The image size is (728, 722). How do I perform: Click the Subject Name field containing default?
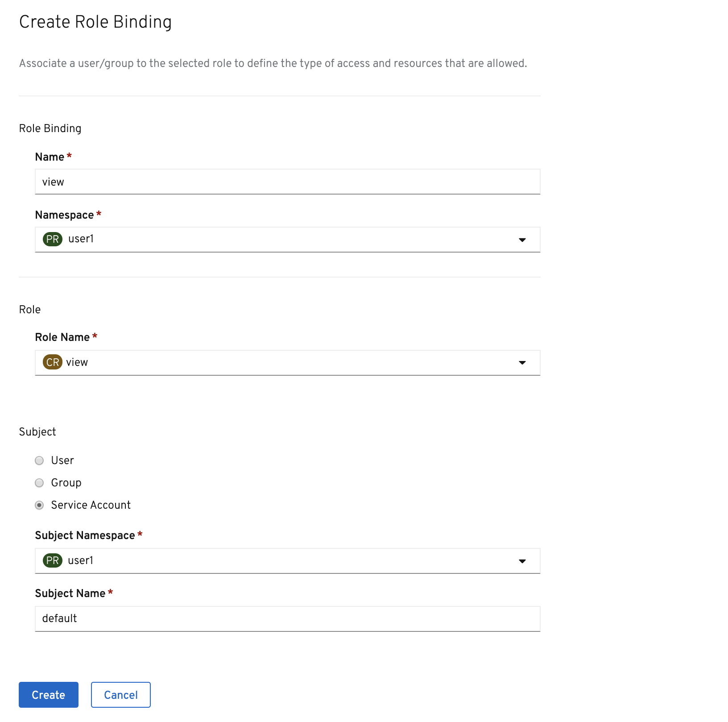pyautogui.click(x=288, y=618)
